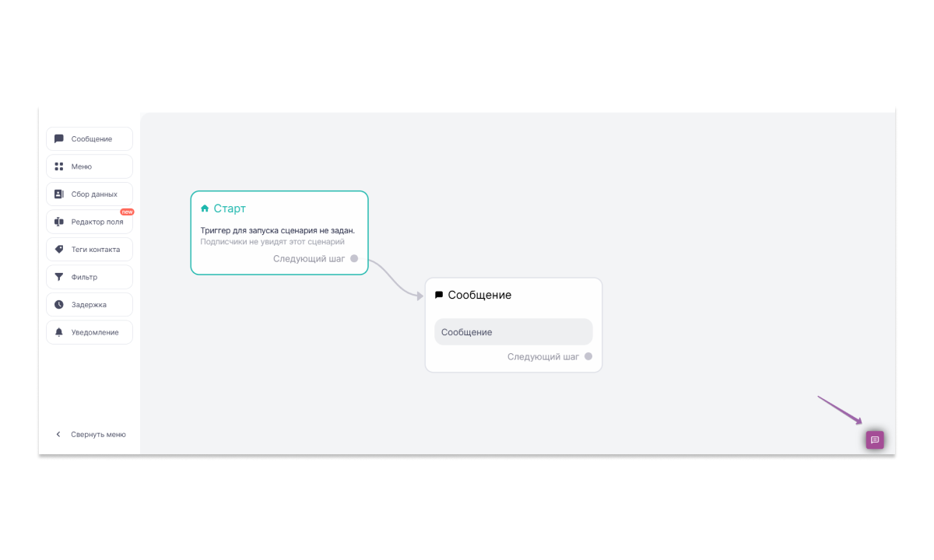Click the home icon in Старт block

205,208
